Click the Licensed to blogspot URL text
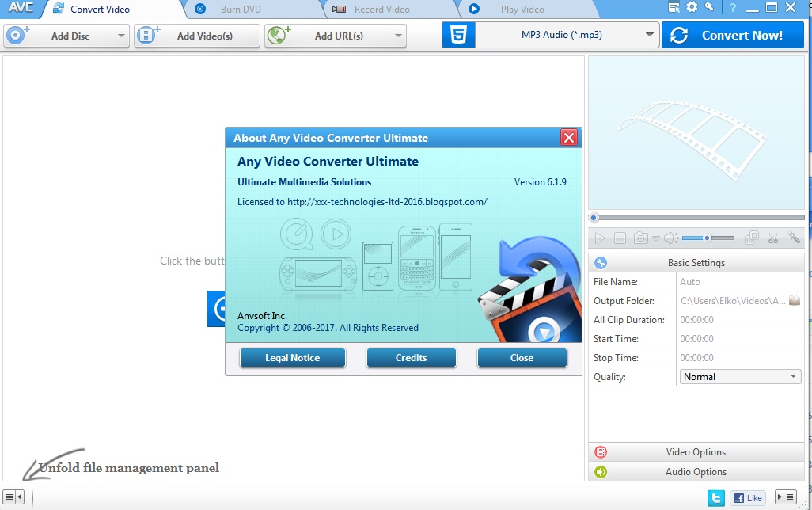 pyautogui.click(x=362, y=202)
